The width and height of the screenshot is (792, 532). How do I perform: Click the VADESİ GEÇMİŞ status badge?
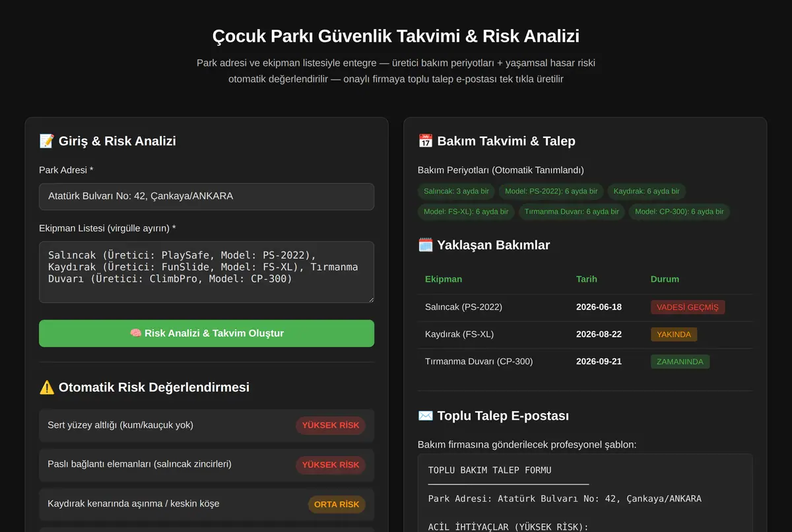coord(688,308)
